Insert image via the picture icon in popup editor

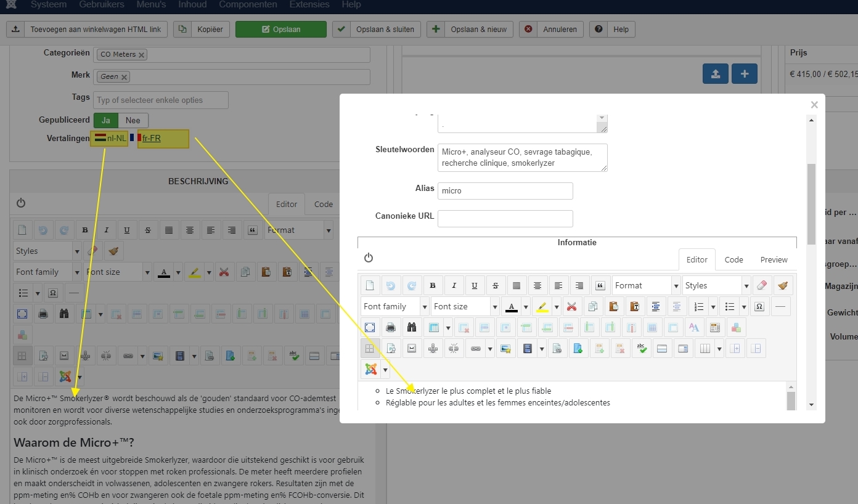tap(505, 348)
